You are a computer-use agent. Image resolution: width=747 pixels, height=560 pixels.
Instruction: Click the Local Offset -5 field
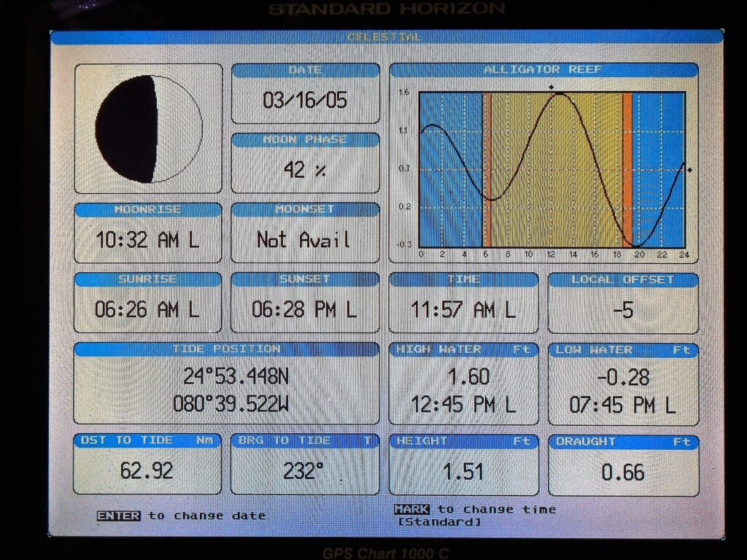(x=623, y=309)
